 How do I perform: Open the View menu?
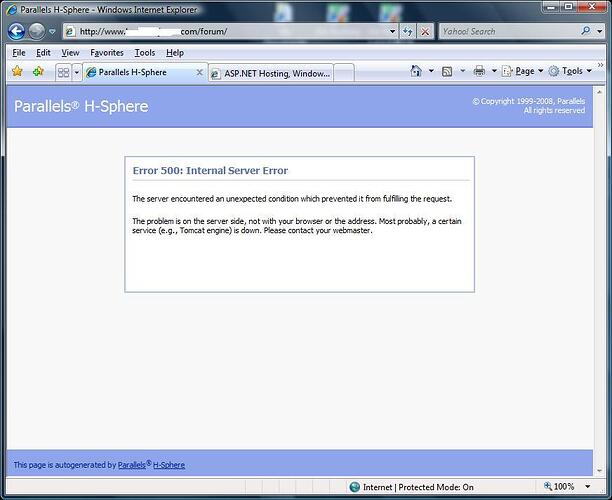click(x=70, y=53)
